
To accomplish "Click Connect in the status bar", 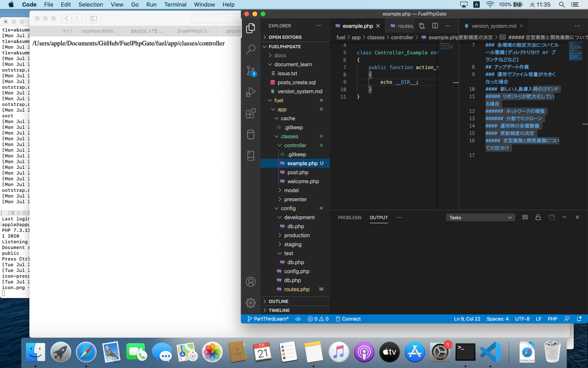I will pyautogui.click(x=348, y=319).
